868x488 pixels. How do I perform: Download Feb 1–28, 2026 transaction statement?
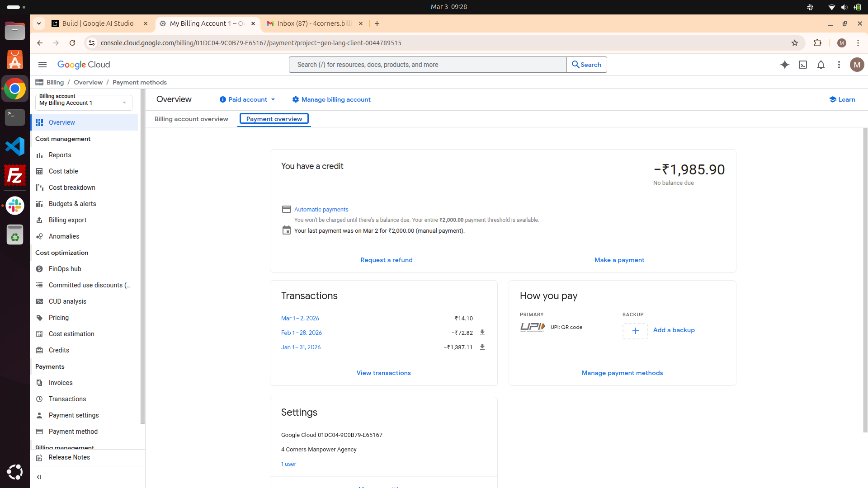[482, 333]
